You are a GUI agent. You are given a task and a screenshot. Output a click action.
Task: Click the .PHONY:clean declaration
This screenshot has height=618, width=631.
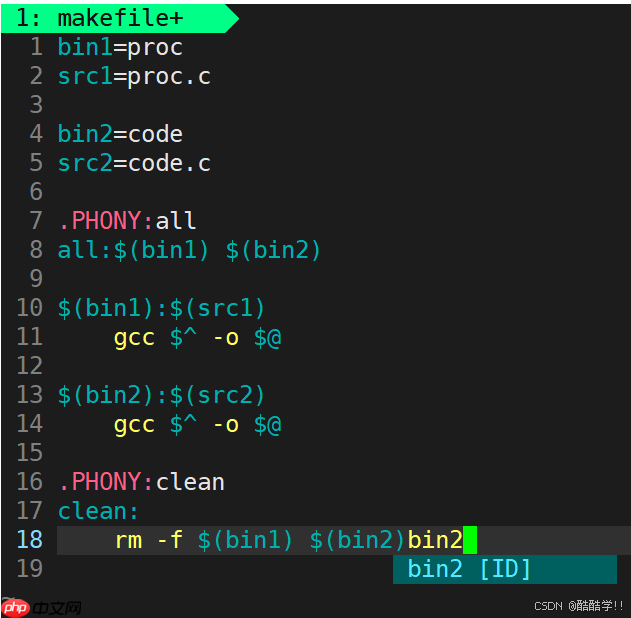pyautogui.click(x=140, y=482)
